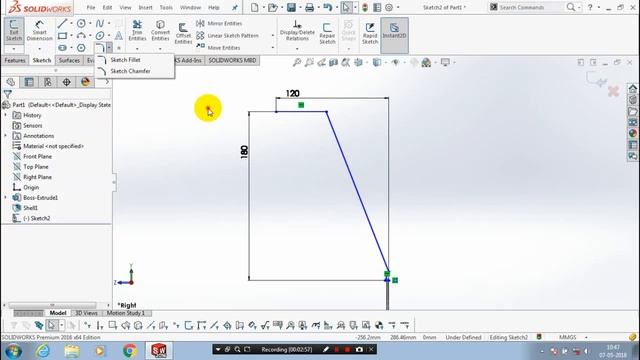Click the Rapid Sketch tool
This screenshot has height=360, width=640.
[x=370, y=33]
